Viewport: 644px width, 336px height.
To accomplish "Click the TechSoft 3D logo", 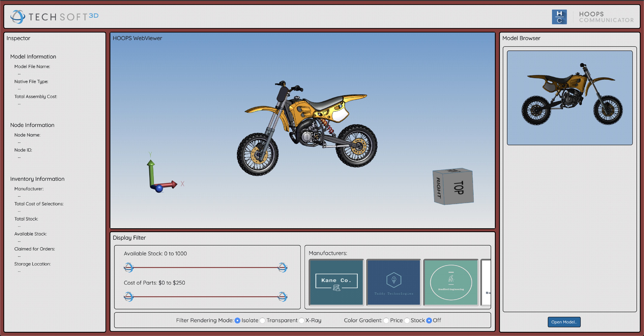I will click(x=55, y=16).
